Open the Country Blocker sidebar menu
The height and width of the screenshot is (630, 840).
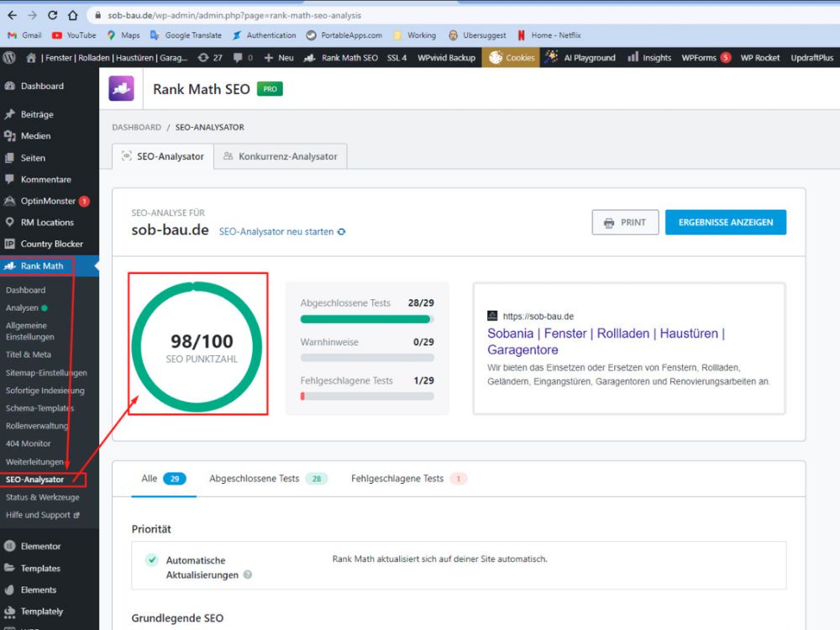[x=50, y=244]
